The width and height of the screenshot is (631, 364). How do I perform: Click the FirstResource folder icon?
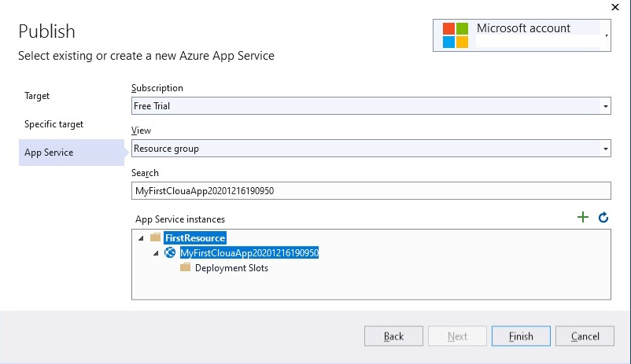point(155,237)
